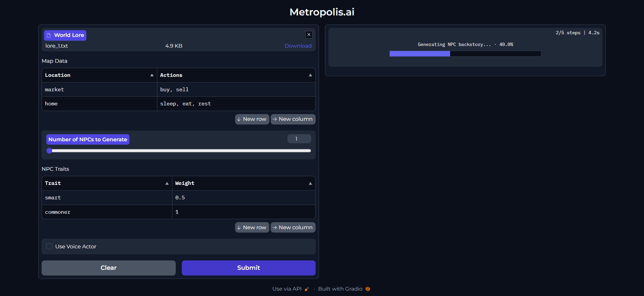Image resolution: width=644 pixels, height=296 pixels.
Task: Select the commoner trait cell
Action: [107, 212]
